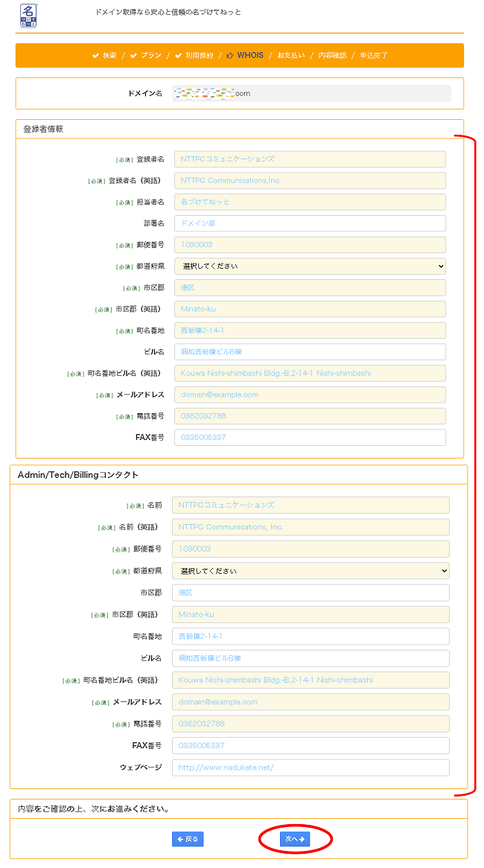Click the ドメイン名 display field
Image resolution: width=484 pixels, height=868 pixels.
(311, 94)
